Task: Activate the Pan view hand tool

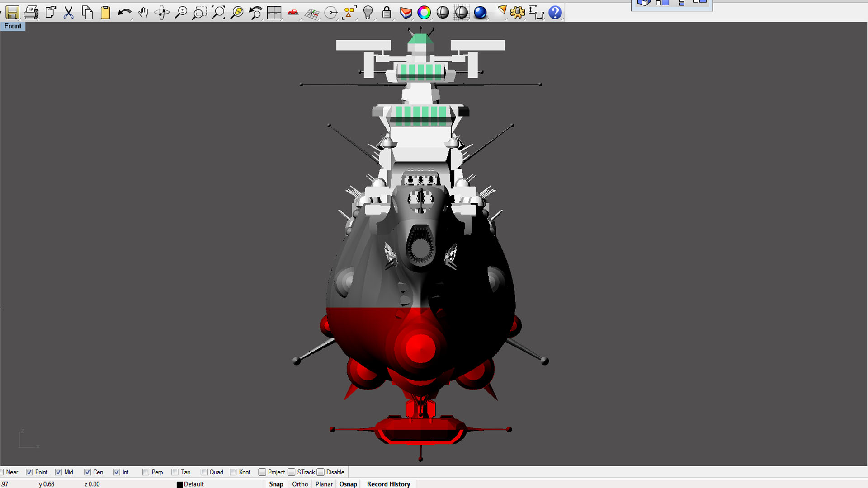Action: [143, 12]
